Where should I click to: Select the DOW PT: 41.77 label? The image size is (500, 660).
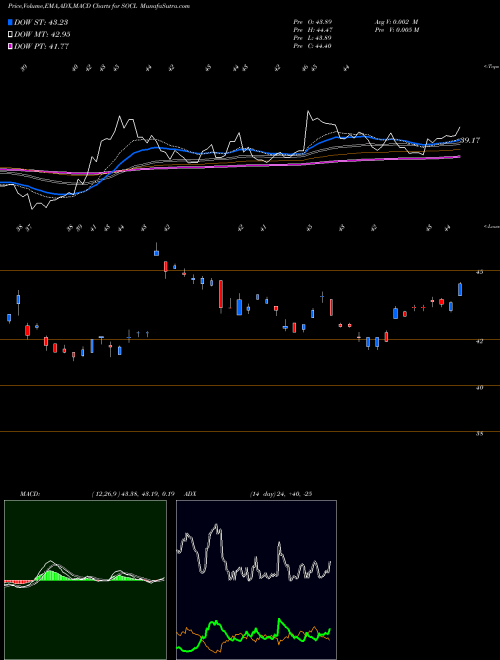pos(42,46)
